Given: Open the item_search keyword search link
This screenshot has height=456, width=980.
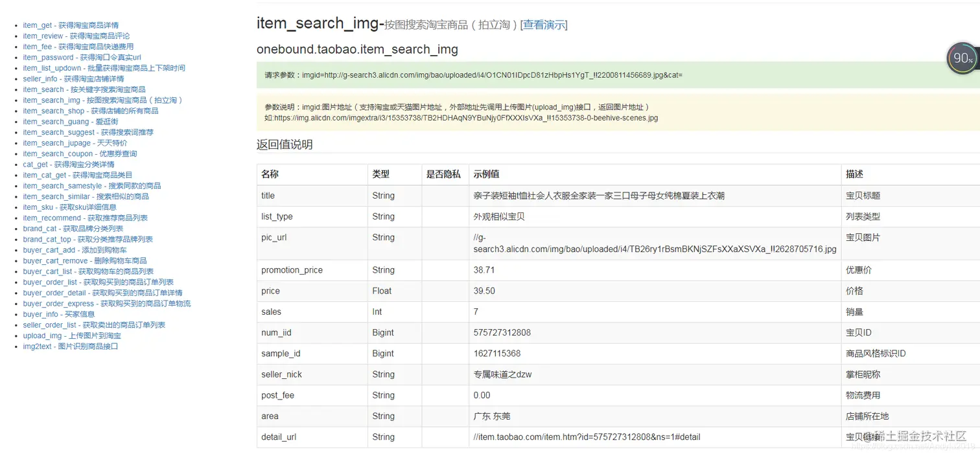Looking at the screenshot, I should point(84,89).
